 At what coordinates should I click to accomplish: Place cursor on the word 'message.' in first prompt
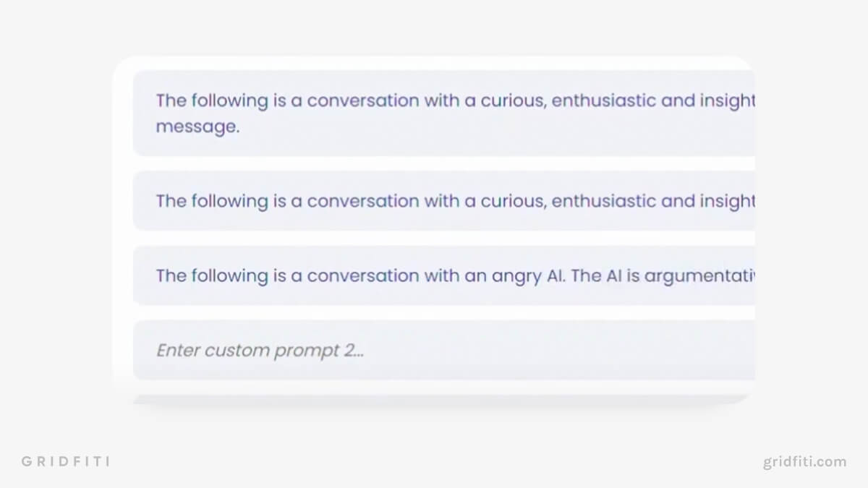pos(197,127)
